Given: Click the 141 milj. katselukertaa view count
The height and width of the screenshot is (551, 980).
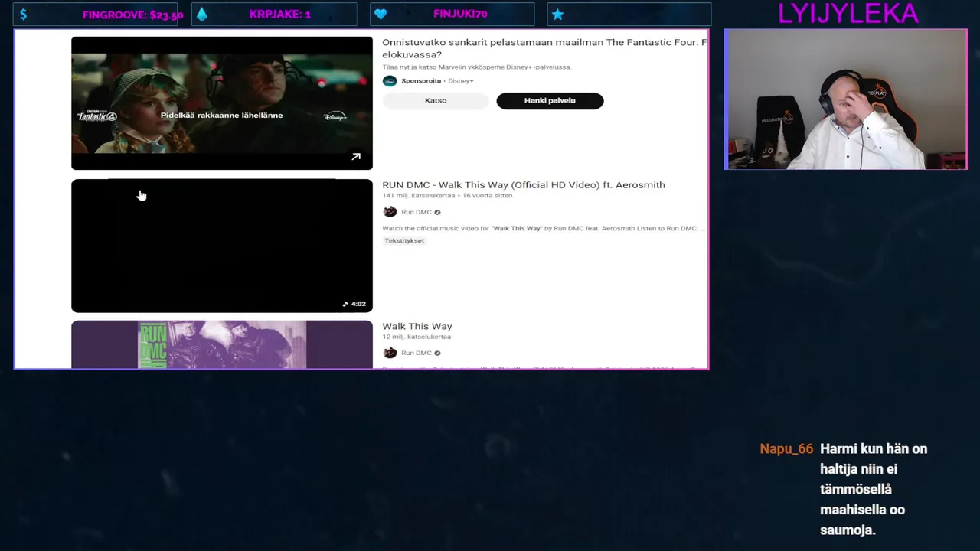Looking at the screenshot, I should pyautogui.click(x=420, y=196).
